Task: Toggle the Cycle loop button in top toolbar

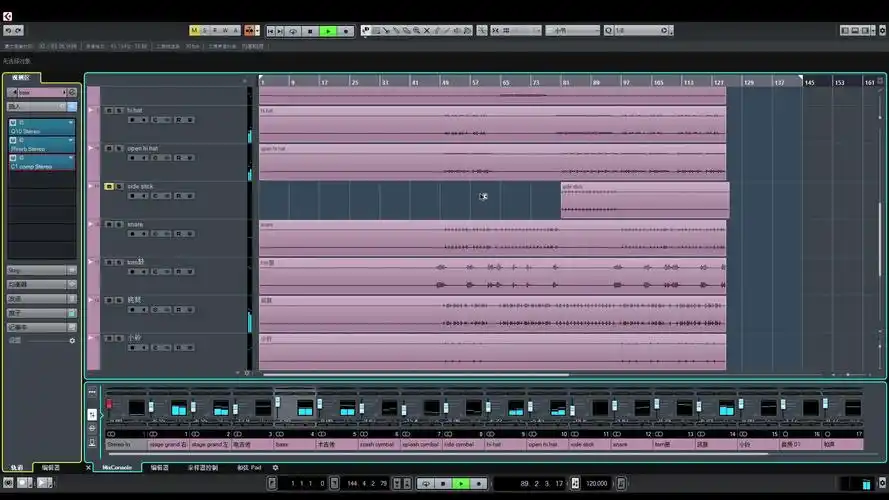Action: [293, 31]
